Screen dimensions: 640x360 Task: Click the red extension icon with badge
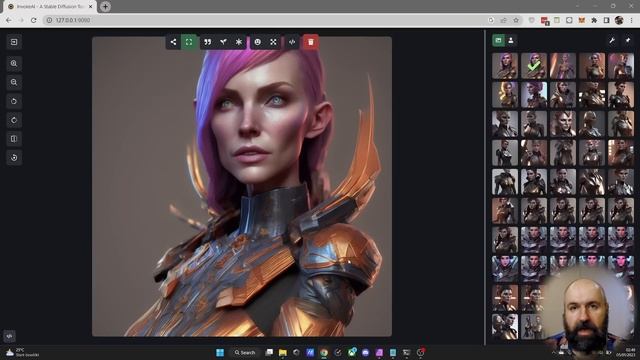[544, 21]
